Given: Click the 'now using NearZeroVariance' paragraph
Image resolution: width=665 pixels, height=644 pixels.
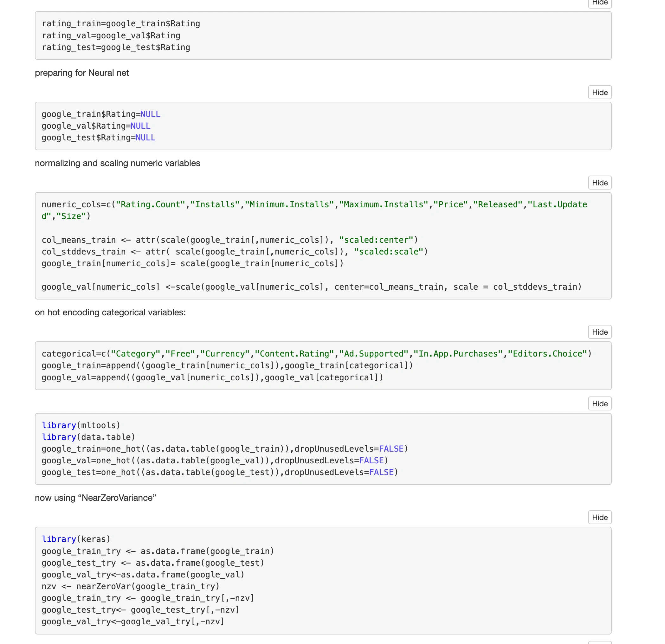Looking at the screenshot, I should [95, 498].
